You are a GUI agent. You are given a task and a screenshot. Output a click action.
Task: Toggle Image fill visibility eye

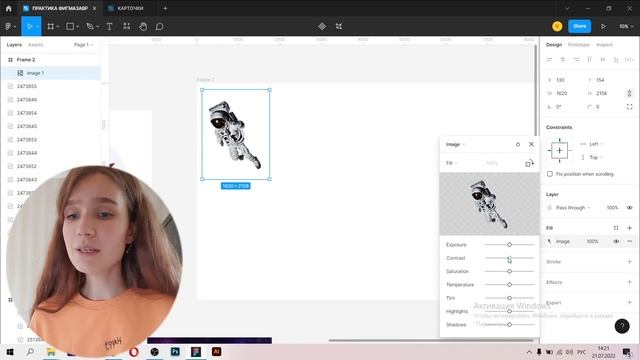click(616, 241)
